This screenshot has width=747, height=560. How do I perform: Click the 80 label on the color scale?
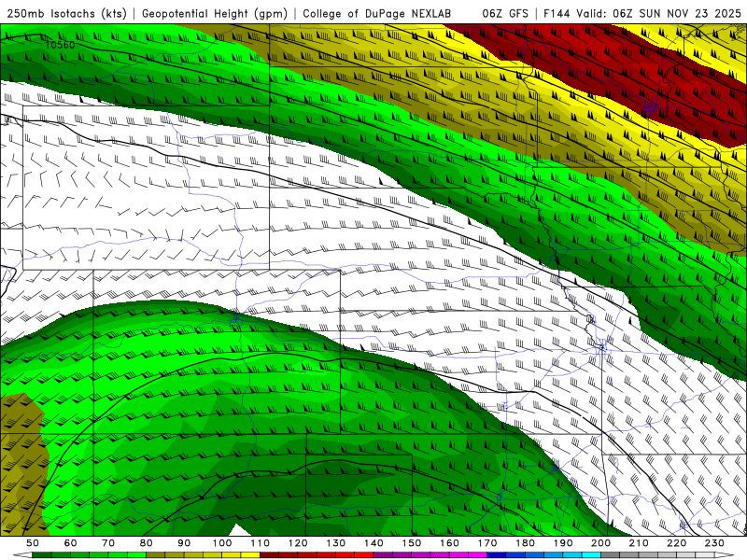pos(147,543)
